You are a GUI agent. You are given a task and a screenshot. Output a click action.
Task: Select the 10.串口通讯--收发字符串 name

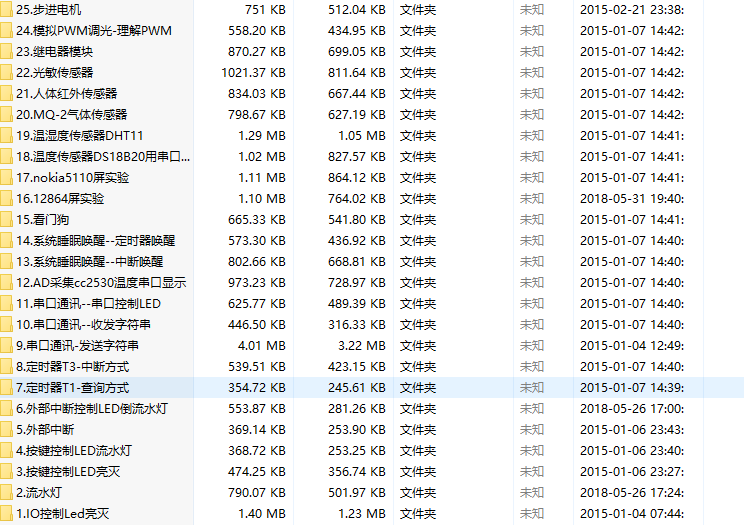click(x=84, y=324)
